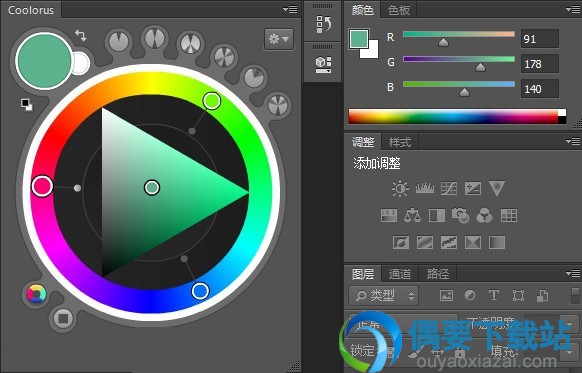This screenshot has width=582, height=373.
Task: Add a Curves adjustment
Action: point(449,188)
